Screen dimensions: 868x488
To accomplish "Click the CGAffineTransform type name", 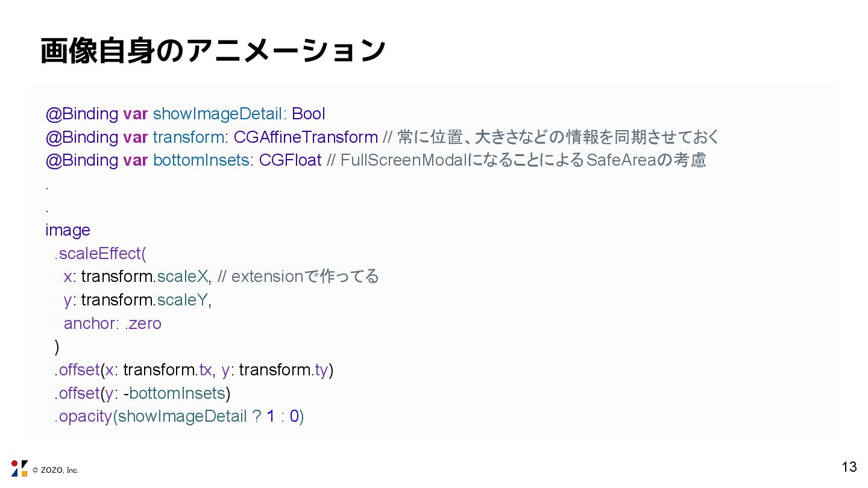I will tap(306, 137).
